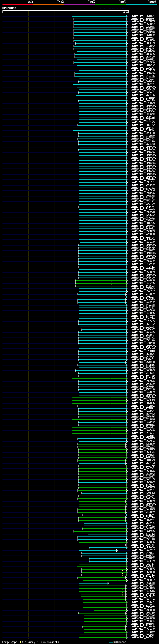Select hit UniRef100_Q4Y9Z9

(143, 300)
